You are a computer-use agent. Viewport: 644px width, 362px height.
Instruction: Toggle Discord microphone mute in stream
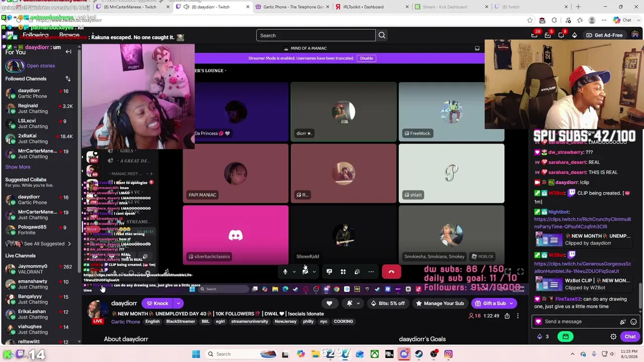point(285,272)
